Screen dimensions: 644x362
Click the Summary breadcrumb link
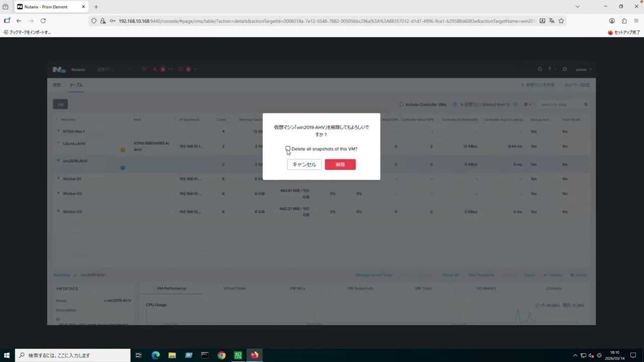(x=62, y=275)
